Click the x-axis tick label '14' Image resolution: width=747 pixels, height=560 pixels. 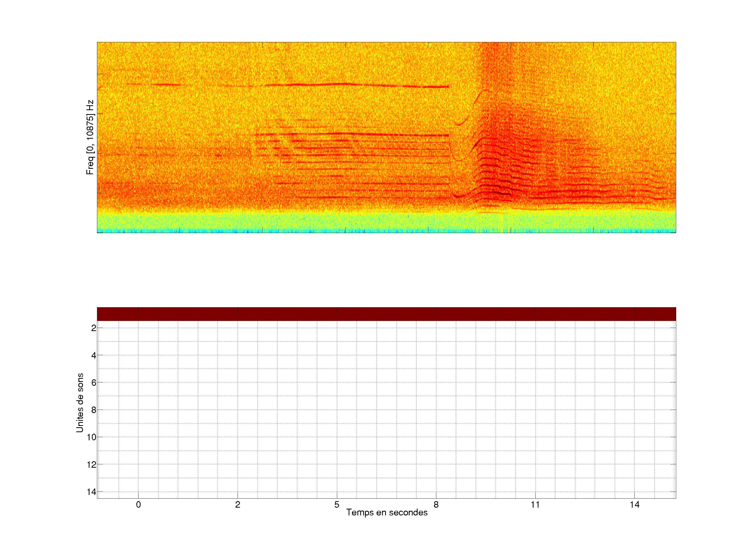(x=634, y=505)
